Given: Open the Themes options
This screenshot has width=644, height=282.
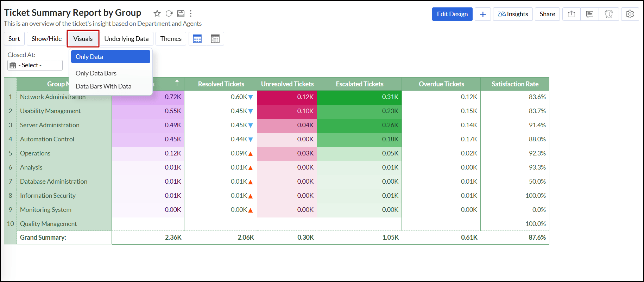Looking at the screenshot, I should click(171, 39).
